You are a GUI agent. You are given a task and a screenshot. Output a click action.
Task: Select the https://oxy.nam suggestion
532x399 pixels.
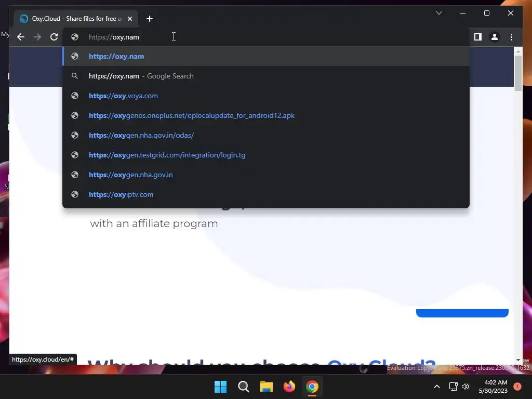266,56
